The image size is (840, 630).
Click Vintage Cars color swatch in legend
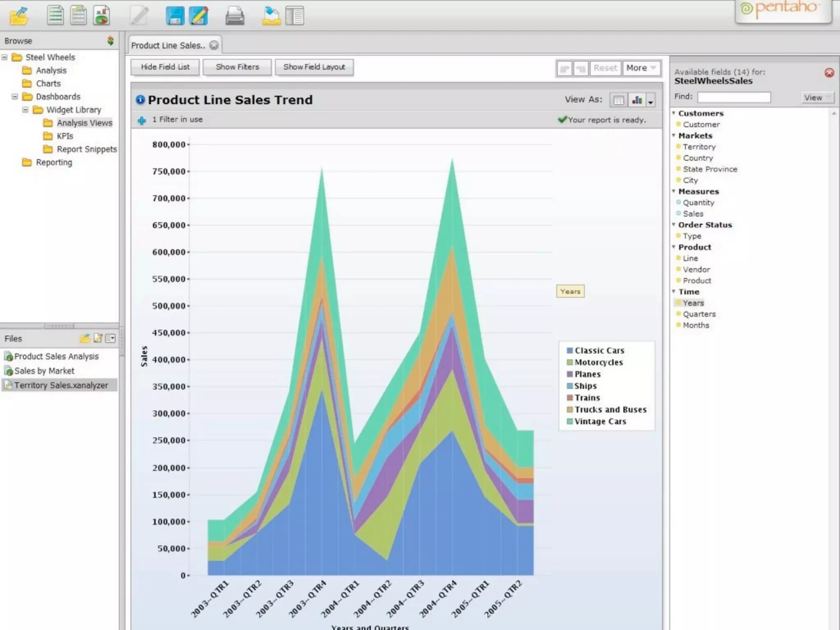[569, 422]
